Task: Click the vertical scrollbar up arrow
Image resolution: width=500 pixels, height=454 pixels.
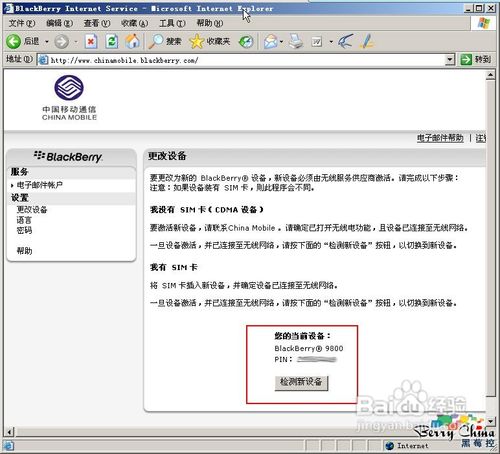Action: pos(490,75)
